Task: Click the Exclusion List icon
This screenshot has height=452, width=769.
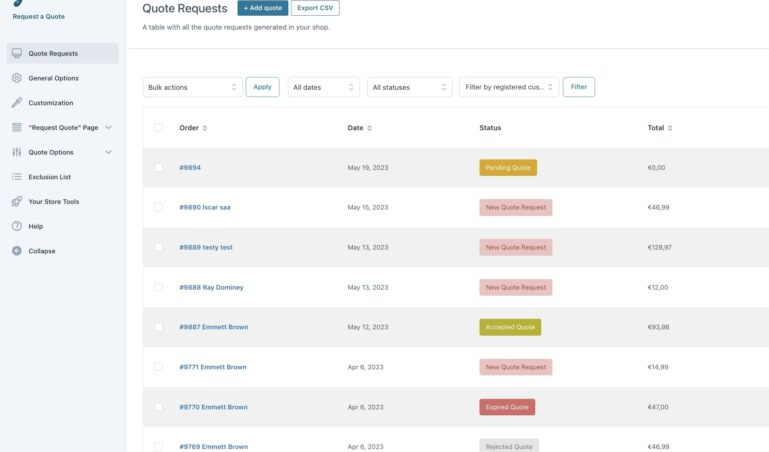Action: point(17,177)
